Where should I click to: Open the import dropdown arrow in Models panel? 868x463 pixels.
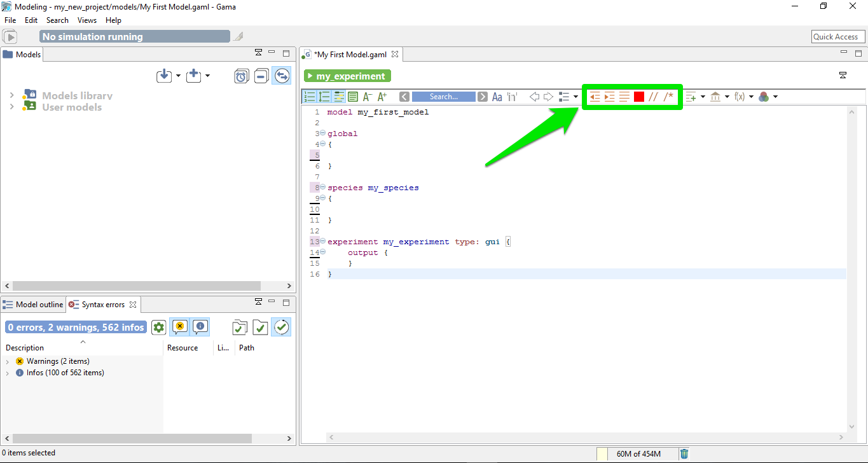pos(178,76)
